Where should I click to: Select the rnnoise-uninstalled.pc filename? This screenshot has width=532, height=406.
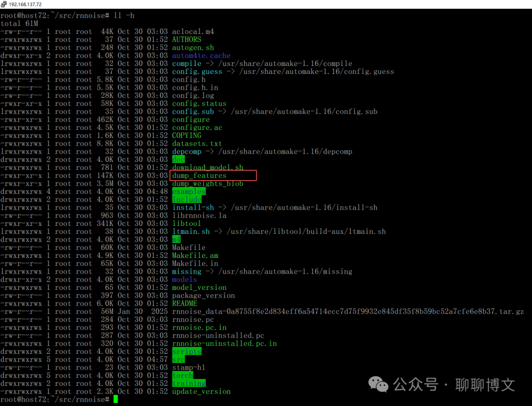218,336
